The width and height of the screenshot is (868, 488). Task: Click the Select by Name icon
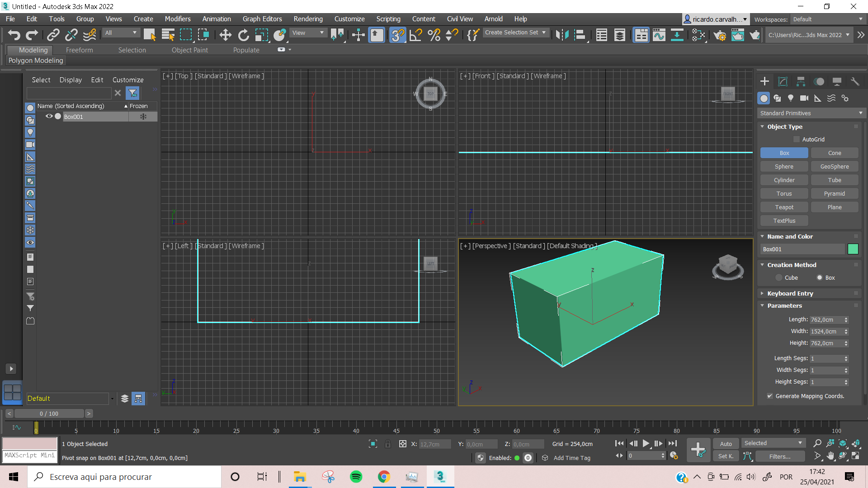coord(168,35)
